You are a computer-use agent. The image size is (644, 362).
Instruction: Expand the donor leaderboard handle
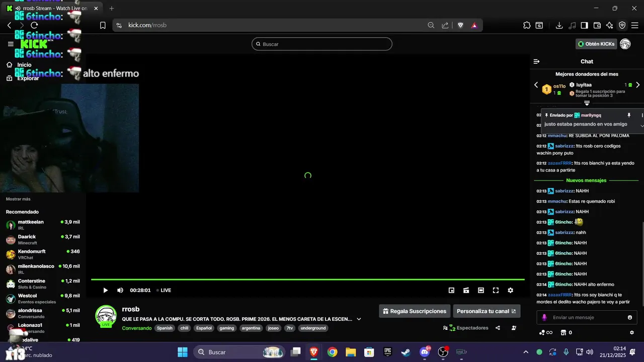point(587,103)
